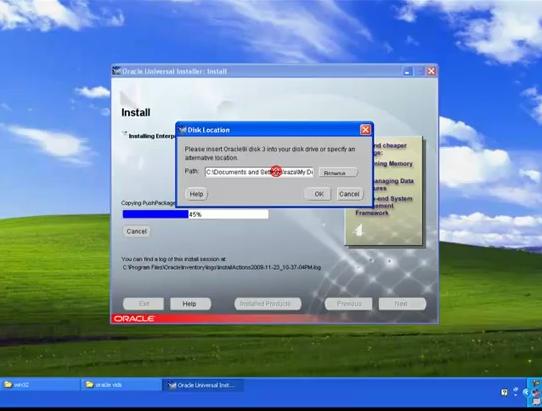Confirm disk location with OK
This screenshot has height=411, width=542.
(318, 194)
